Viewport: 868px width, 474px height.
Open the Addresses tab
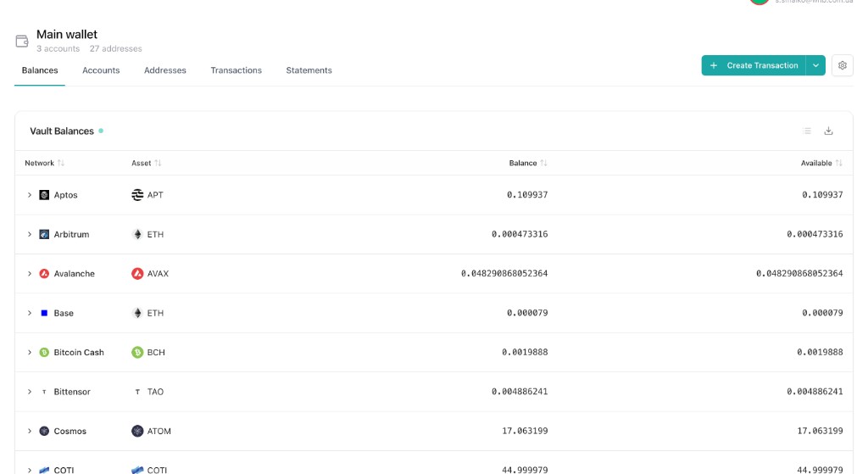(x=165, y=70)
